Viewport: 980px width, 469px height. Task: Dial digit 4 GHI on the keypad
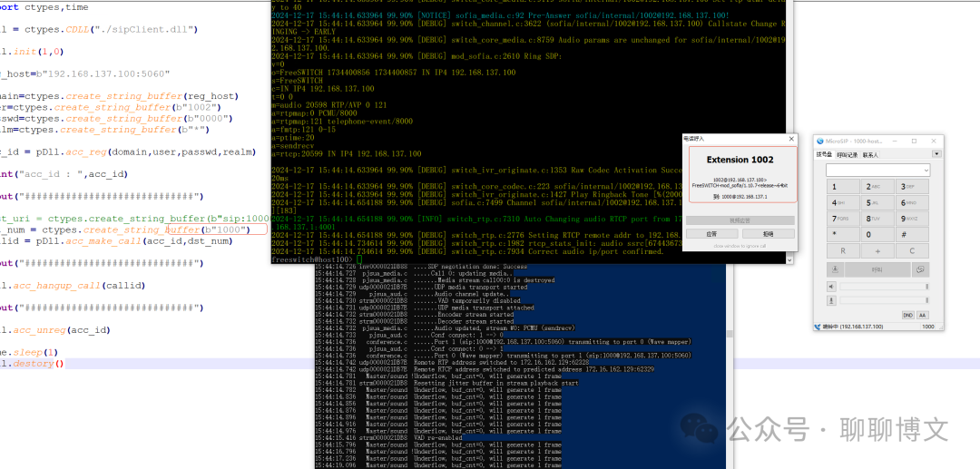click(842, 203)
